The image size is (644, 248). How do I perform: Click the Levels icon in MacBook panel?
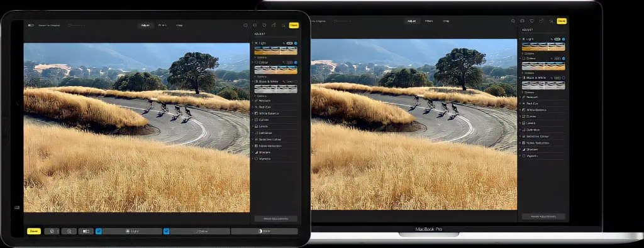point(523,123)
